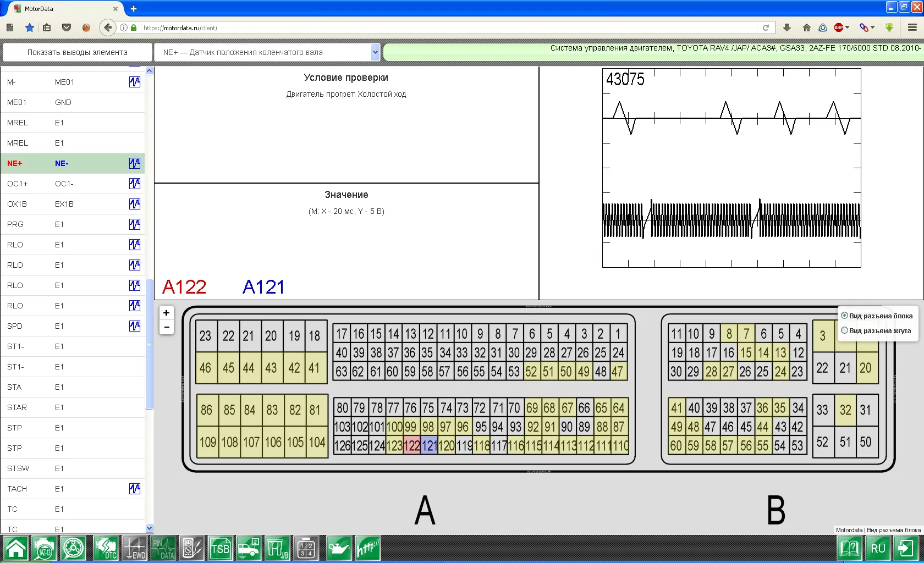Click the blue A121 pin label

(264, 287)
